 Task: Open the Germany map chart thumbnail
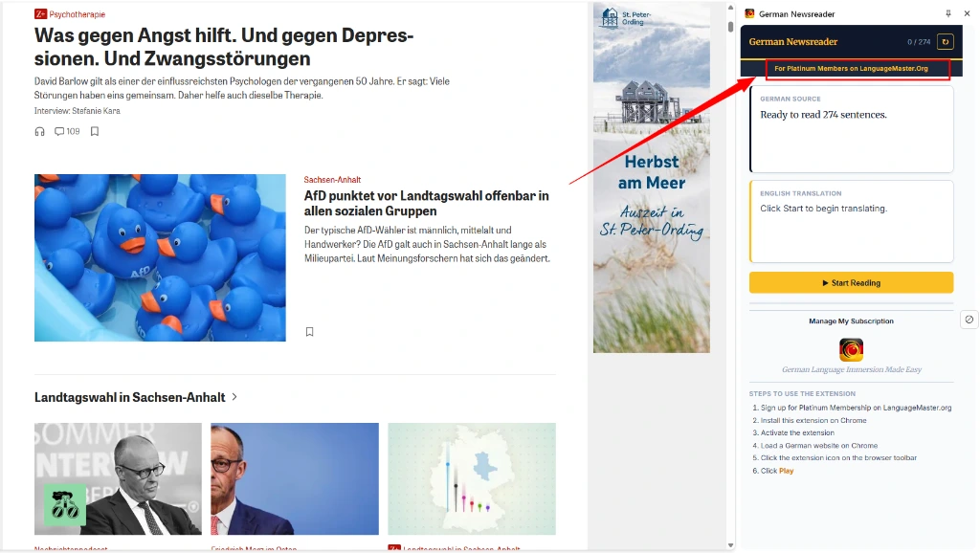point(472,478)
